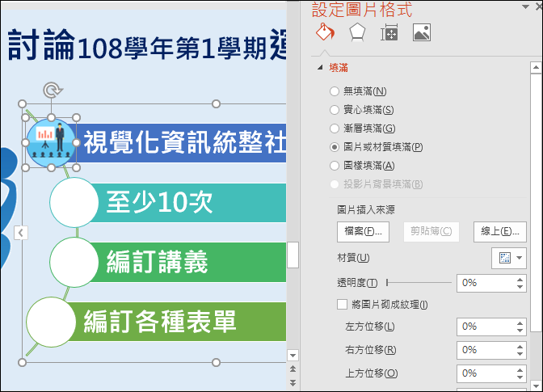
Task: Open the SmartArt text pane arrow
Action: coord(21,232)
